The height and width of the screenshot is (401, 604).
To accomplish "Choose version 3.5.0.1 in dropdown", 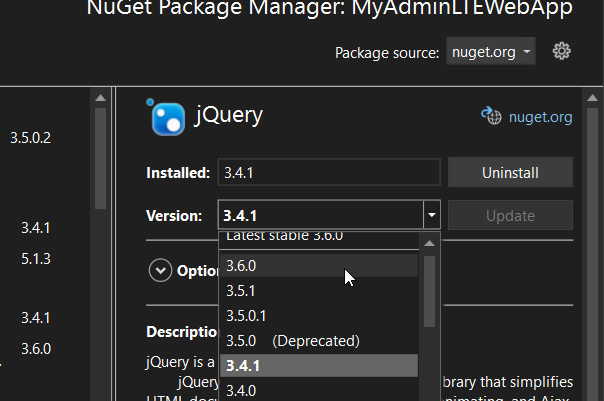I will point(319,316).
